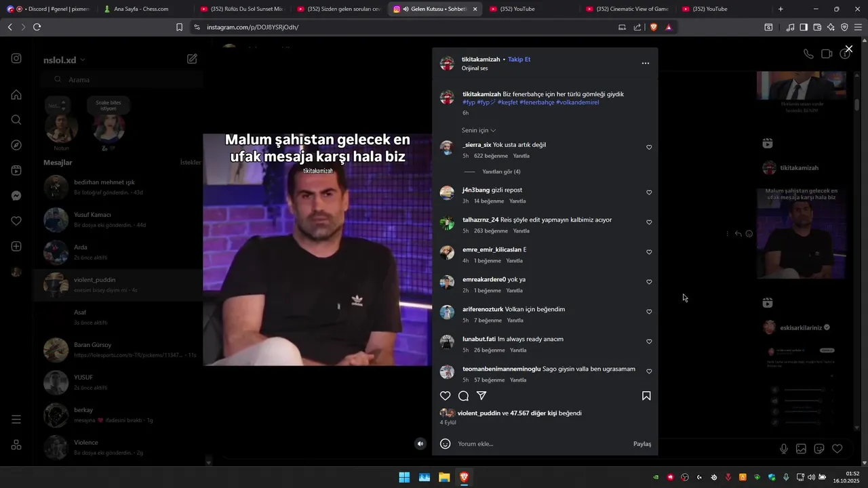The image size is (868, 488).
Task: Save the post with bookmark icon
Action: coord(646,396)
